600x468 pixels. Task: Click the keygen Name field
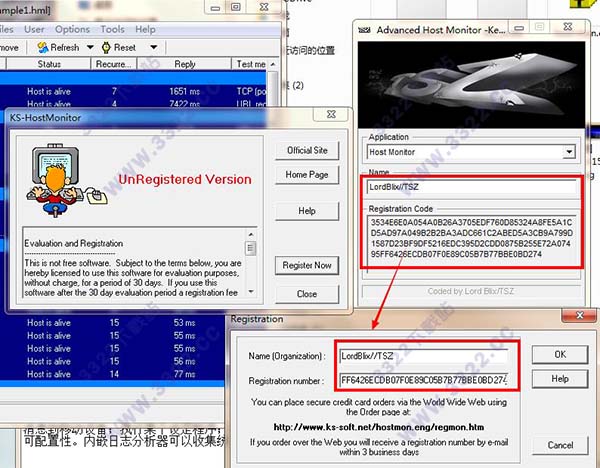click(472, 187)
